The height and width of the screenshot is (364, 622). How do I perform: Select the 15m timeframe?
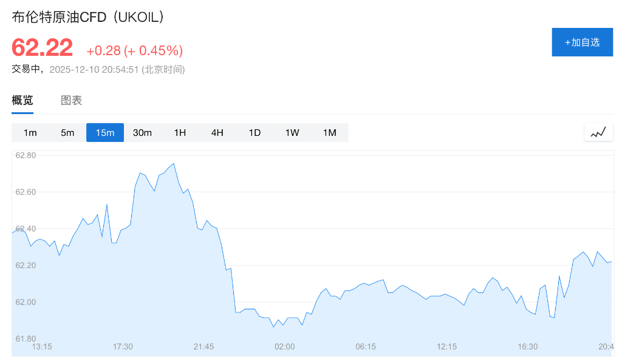(x=105, y=133)
